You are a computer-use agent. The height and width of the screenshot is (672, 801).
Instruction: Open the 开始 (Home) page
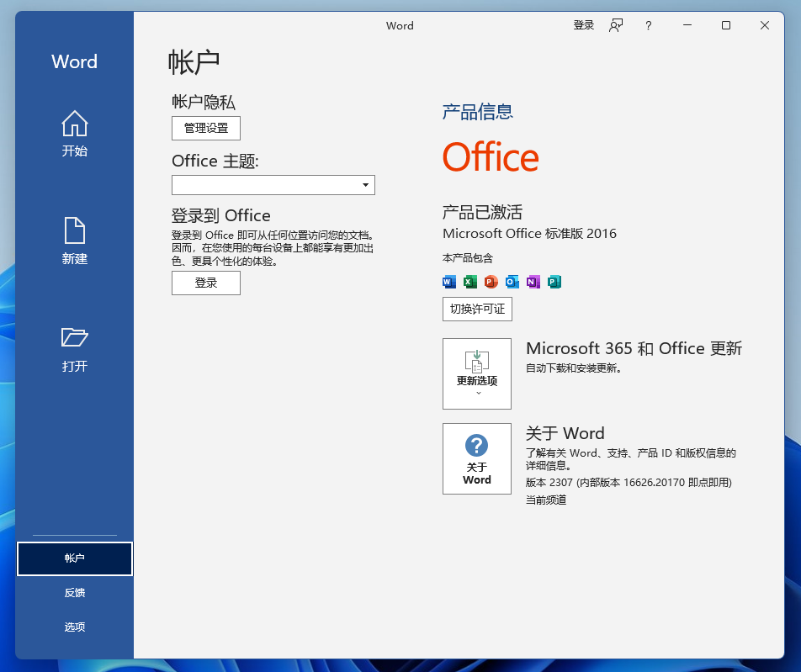coord(75,134)
